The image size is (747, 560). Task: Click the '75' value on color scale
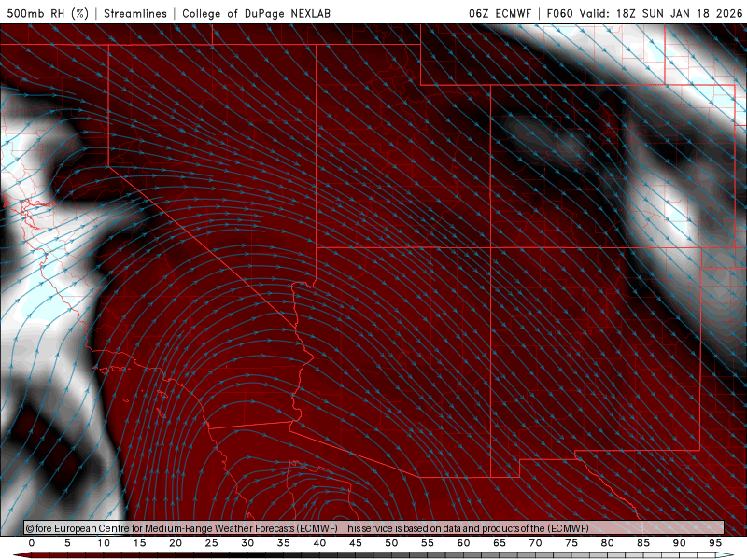click(571, 543)
